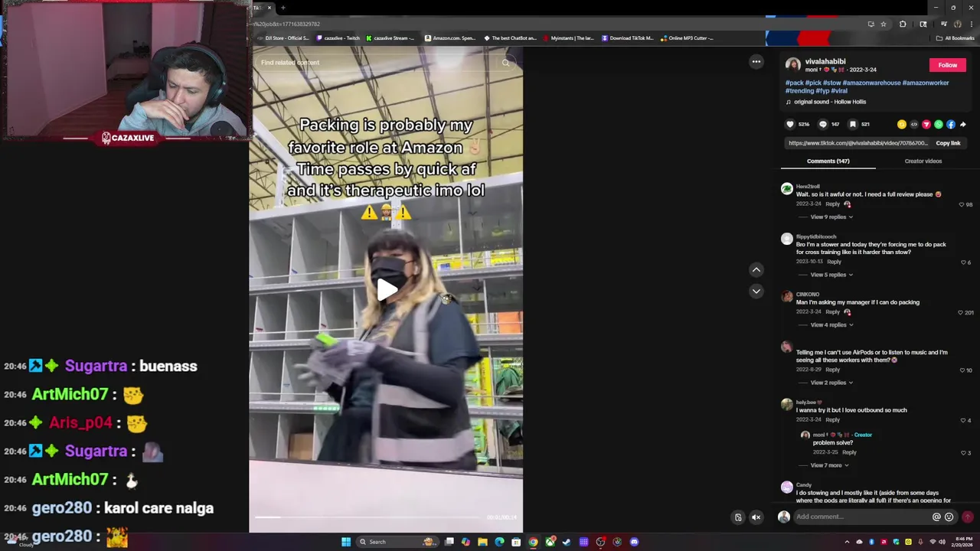Open original sound - Hollow Hollis
The height and width of the screenshot is (551, 980).
click(x=830, y=102)
